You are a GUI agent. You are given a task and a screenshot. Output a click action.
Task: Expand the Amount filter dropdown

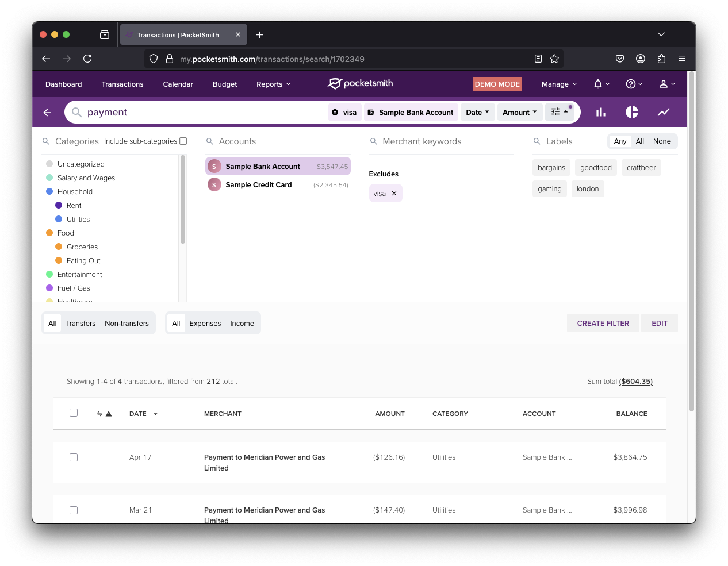pyautogui.click(x=519, y=113)
